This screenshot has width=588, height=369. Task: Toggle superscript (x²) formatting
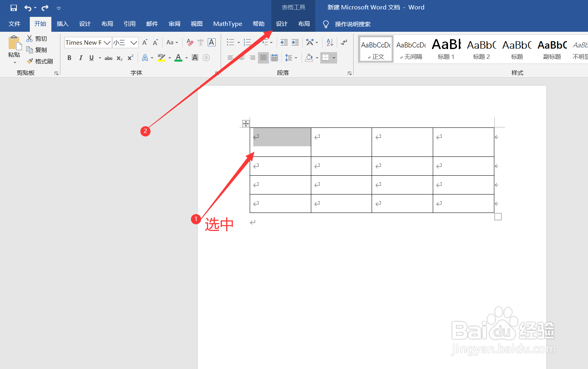(131, 58)
